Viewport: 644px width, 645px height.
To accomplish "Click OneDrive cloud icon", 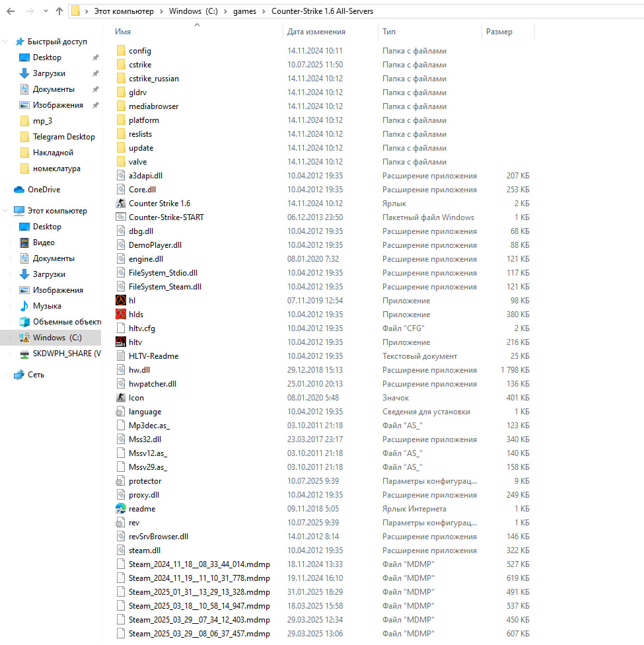I will coord(19,190).
